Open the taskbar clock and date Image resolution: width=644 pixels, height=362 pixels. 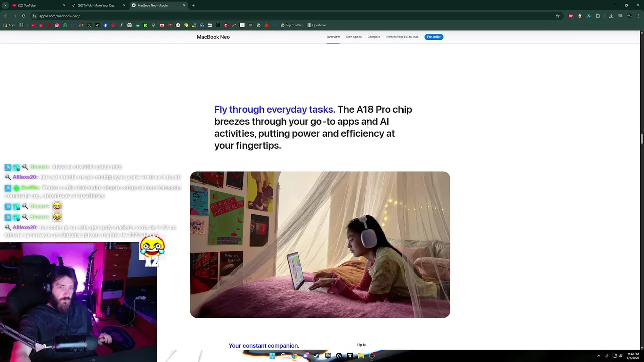coord(633,356)
